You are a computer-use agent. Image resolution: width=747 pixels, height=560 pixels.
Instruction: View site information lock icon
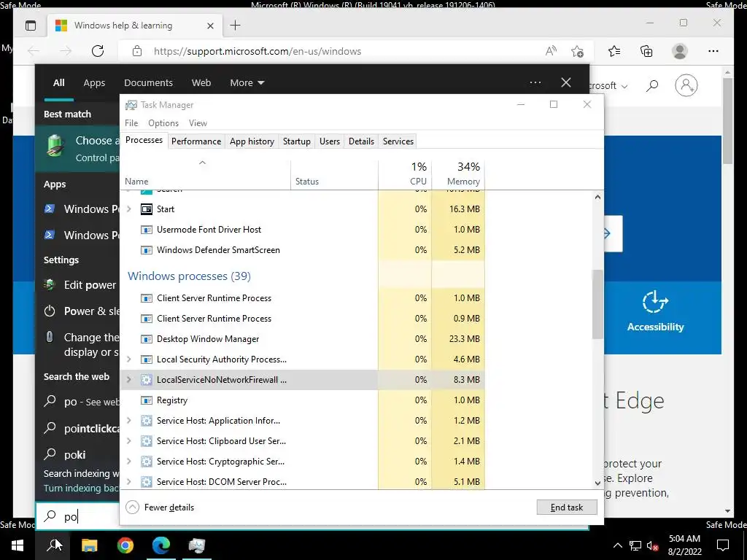(137, 51)
